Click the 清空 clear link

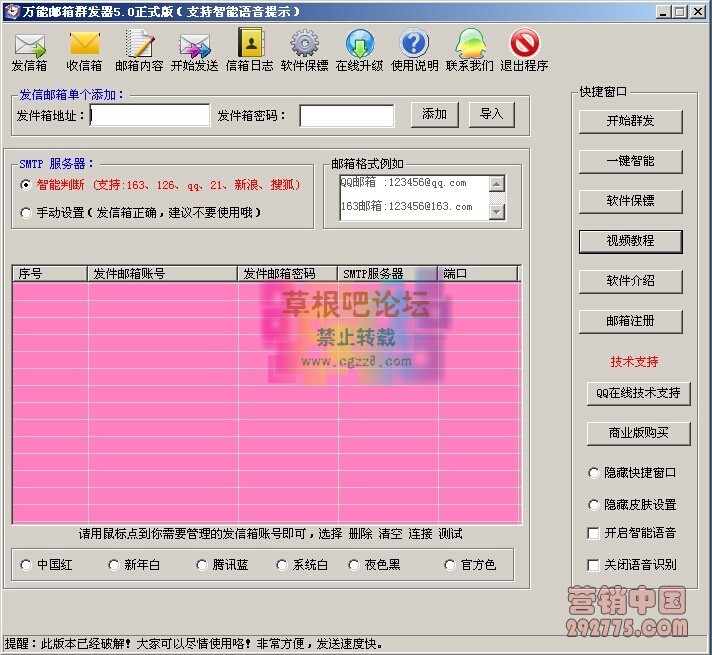(391, 534)
